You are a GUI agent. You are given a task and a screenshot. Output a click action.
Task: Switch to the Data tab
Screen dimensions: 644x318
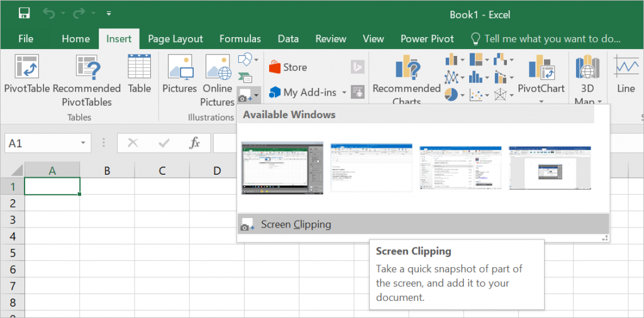pos(288,39)
